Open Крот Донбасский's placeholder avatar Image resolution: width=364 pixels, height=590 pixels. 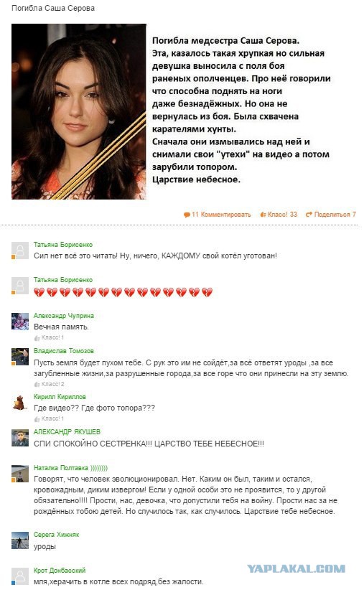[20, 576]
